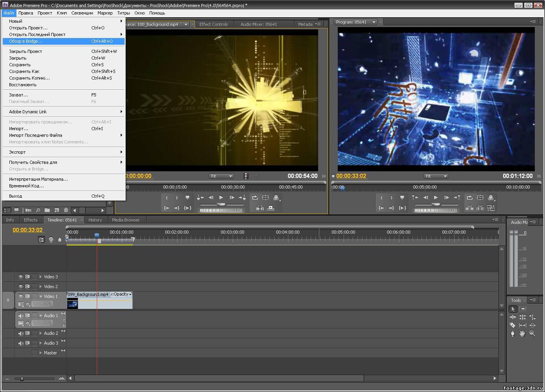Select the Pen tool in Tools panel
The image size is (545, 392).
(x=513, y=334)
